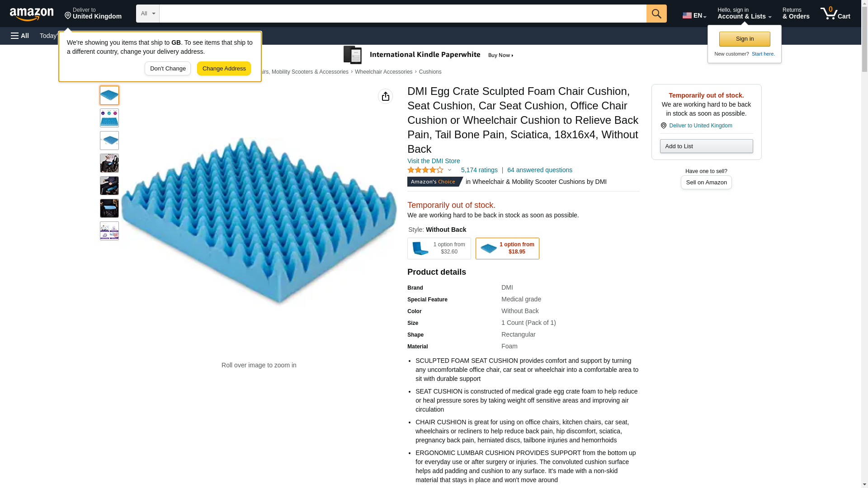Open the shopping cart icon
This screenshot has width=868, height=488.
click(835, 14)
